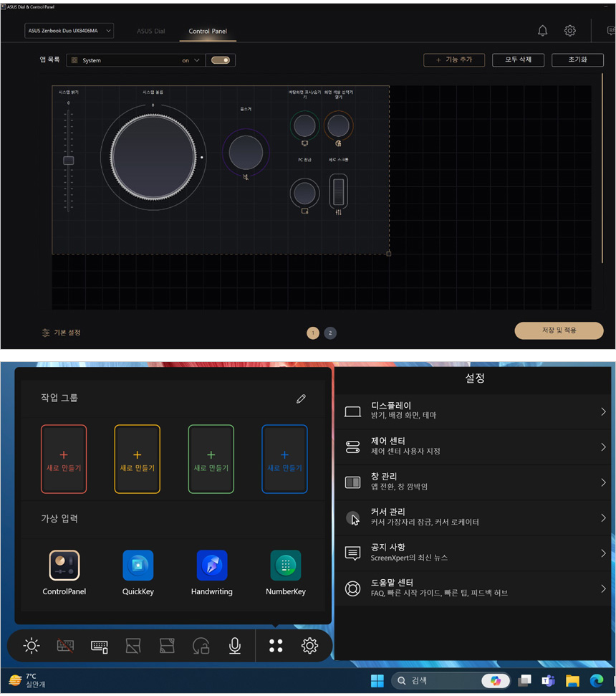Click the microphone icon in ScreenXpert bar
The image size is (616, 696).
(234, 647)
